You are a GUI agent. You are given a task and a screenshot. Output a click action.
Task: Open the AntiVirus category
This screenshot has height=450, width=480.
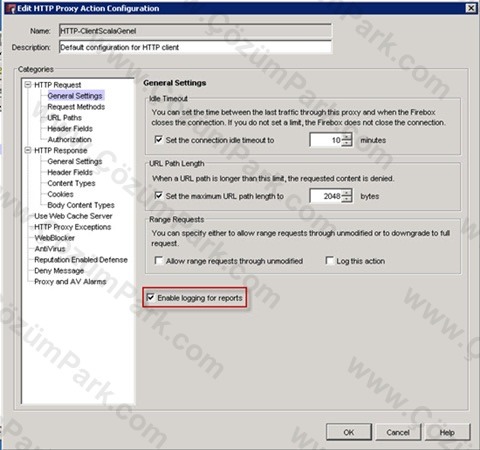click(x=50, y=249)
